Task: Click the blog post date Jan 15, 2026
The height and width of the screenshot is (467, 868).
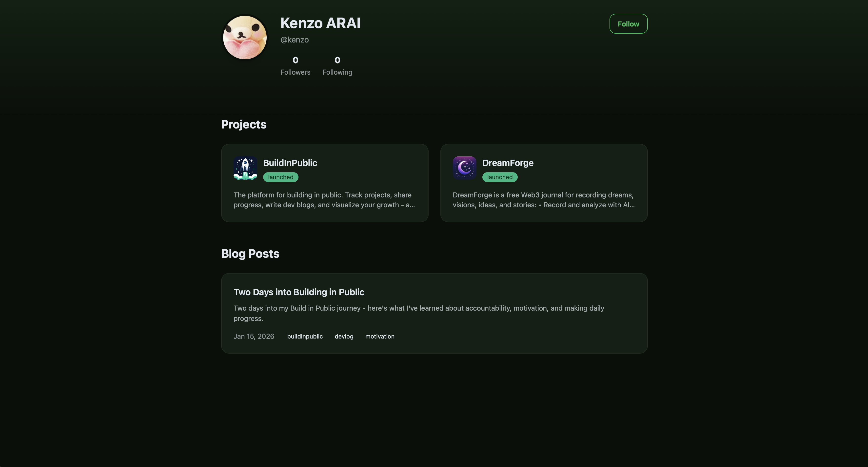Action: click(x=254, y=336)
